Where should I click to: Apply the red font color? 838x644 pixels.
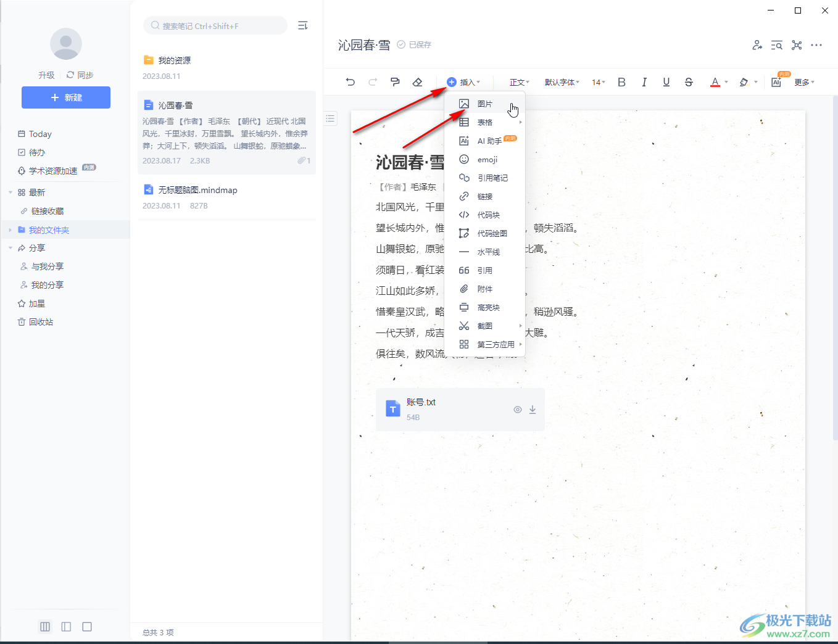[715, 82]
